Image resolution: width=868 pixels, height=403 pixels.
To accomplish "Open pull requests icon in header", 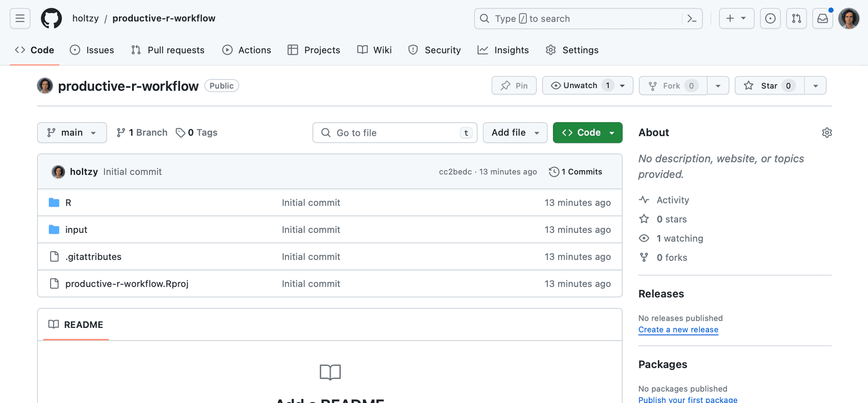I will pos(796,19).
